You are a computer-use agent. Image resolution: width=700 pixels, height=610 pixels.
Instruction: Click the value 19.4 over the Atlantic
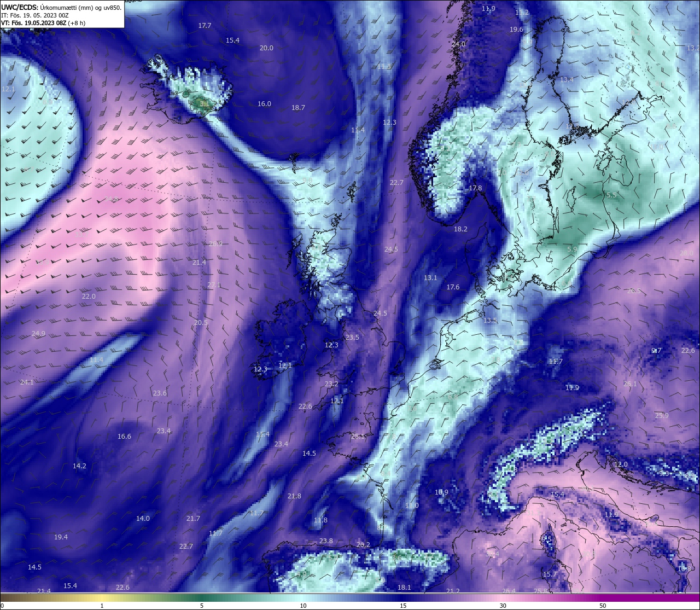[x=61, y=537]
